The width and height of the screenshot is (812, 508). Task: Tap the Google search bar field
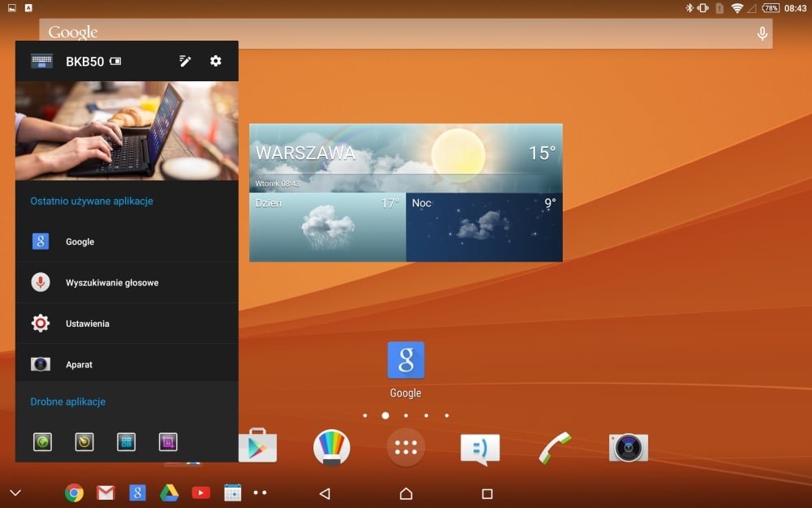406,33
